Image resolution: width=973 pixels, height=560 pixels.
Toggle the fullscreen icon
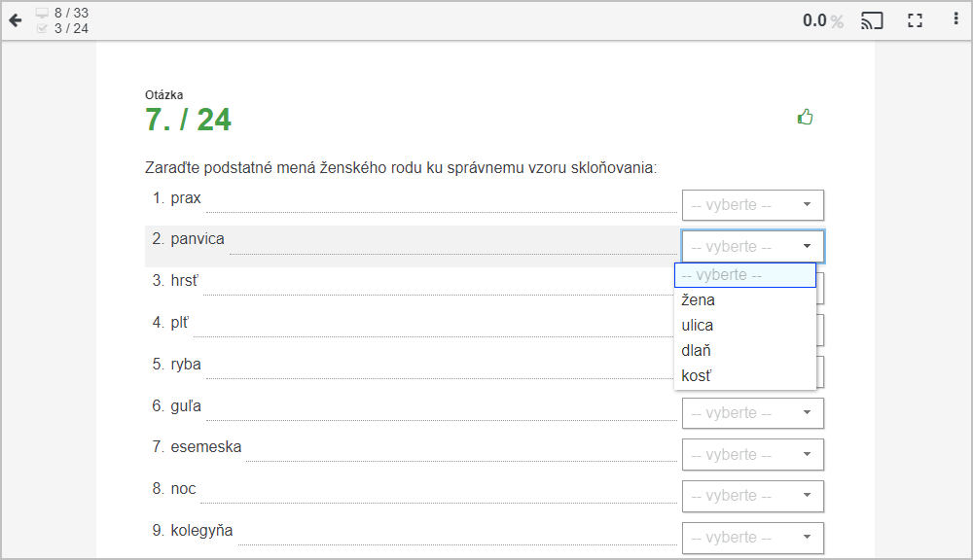(915, 20)
